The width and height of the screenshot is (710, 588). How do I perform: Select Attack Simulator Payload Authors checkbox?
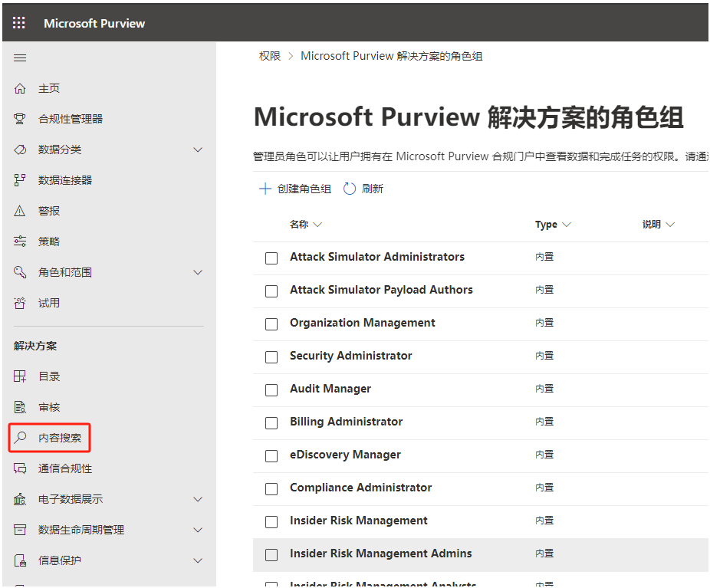(271, 291)
